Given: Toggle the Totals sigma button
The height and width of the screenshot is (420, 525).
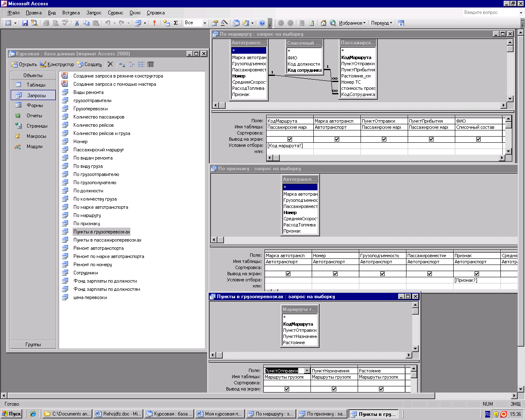Looking at the screenshot, I should point(176,23).
